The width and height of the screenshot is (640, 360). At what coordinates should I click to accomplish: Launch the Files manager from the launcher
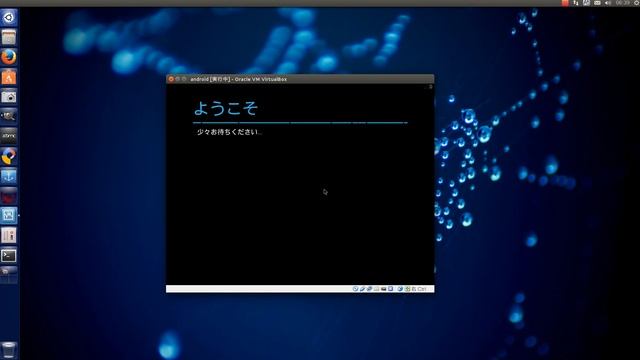click(x=9, y=38)
